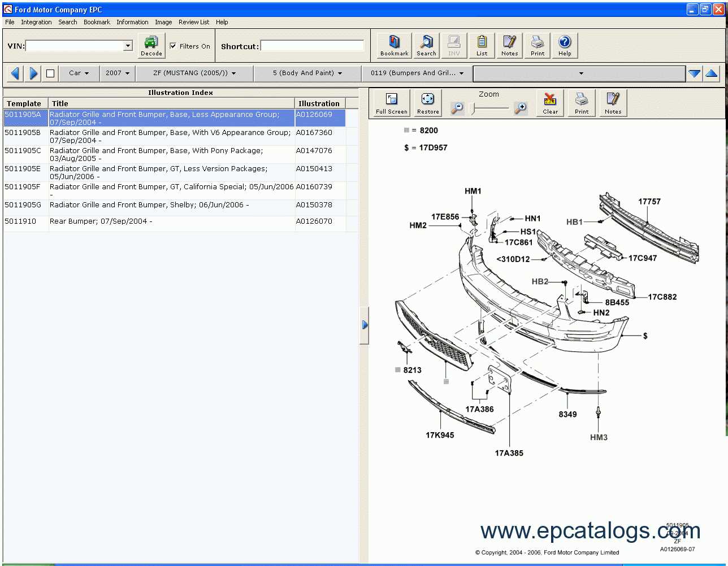The width and height of the screenshot is (728, 566).
Task: Open the Image menu
Action: 163,22
